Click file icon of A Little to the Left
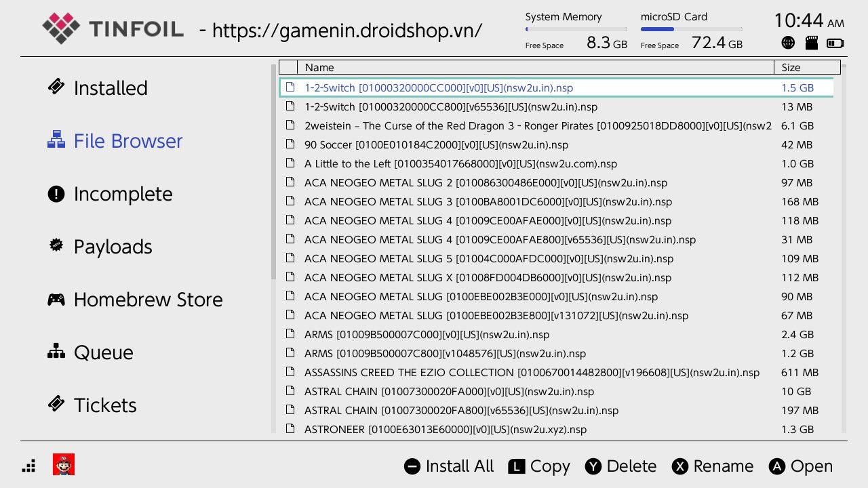868x488 pixels. pyautogui.click(x=290, y=163)
